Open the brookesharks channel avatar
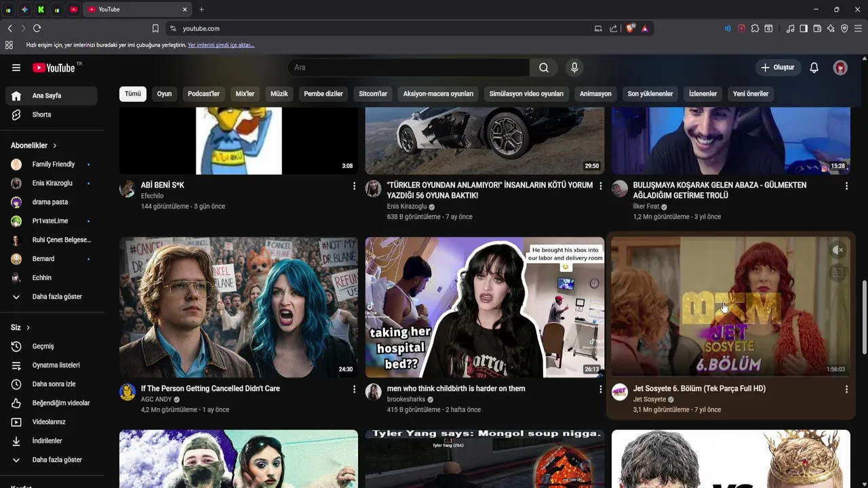 [x=374, y=392]
